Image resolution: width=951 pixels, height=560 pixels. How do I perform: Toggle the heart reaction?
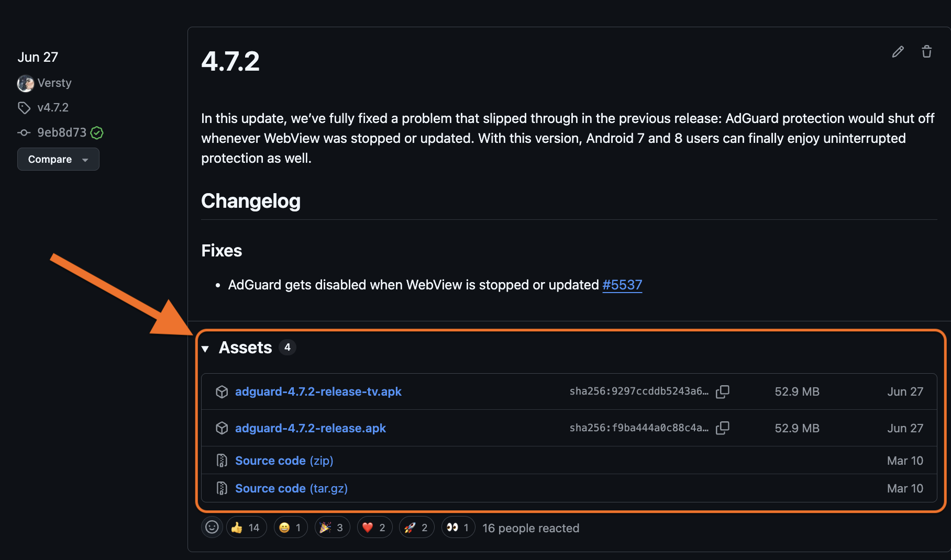pyautogui.click(x=374, y=528)
